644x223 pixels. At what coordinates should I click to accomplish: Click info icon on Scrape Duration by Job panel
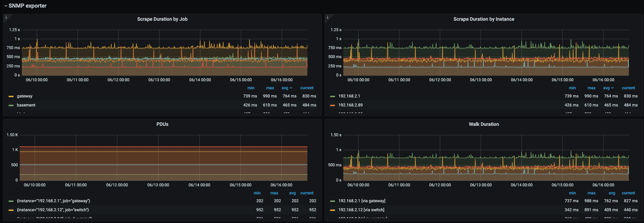point(6,17)
